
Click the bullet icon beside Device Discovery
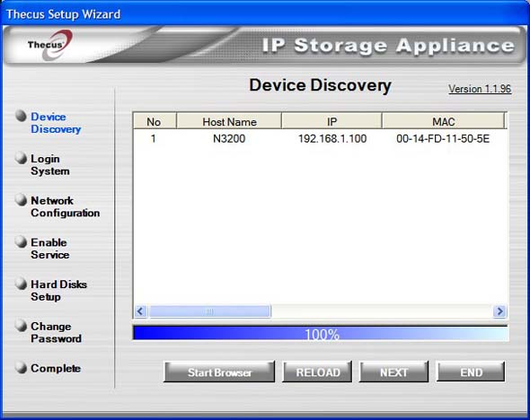click(21, 116)
